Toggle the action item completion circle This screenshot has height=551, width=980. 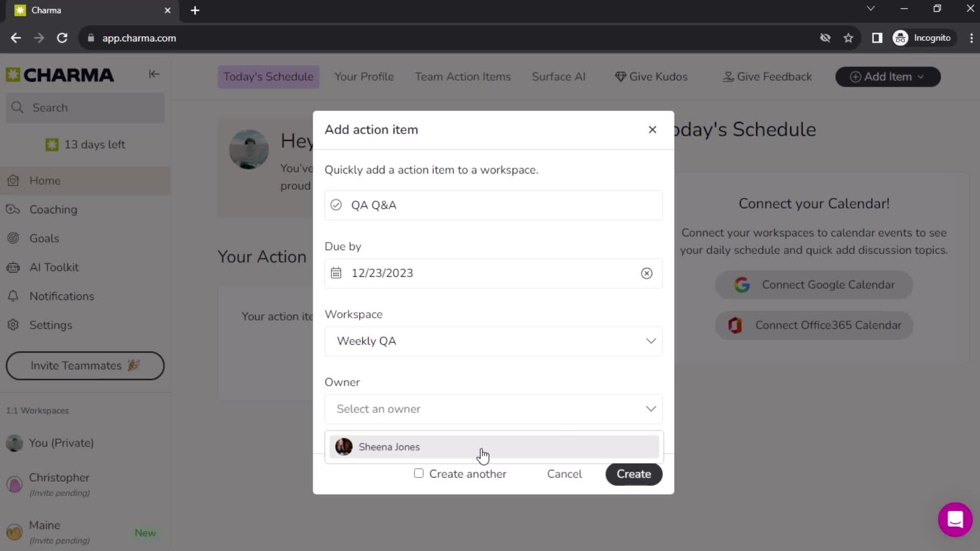(x=336, y=205)
